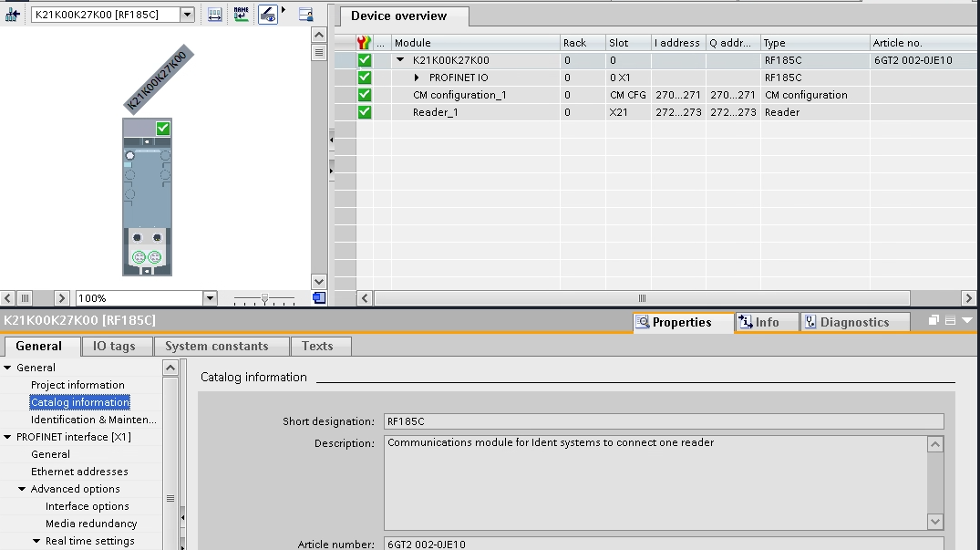Toggle the show module labels icon
This screenshot has height=550, width=980.
(x=267, y=15)
